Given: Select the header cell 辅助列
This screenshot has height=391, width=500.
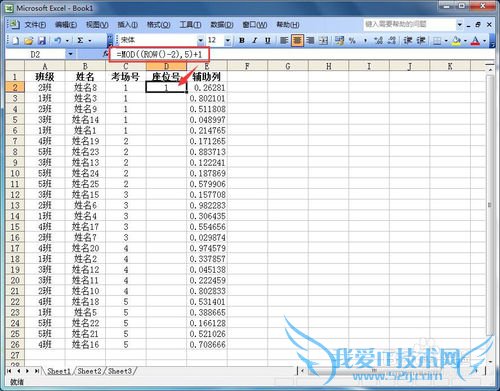Looking at the screenshot, I should (207, 77).
